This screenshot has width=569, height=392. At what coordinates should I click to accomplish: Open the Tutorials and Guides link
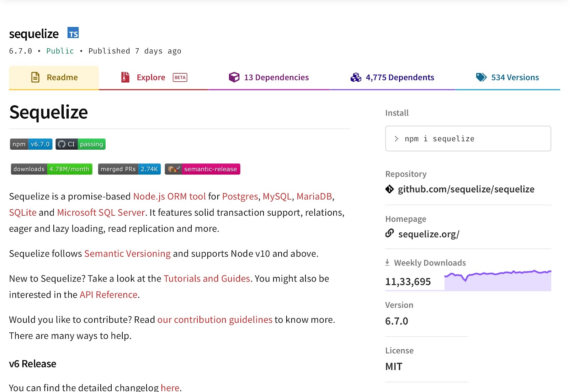tap(207, 278)
